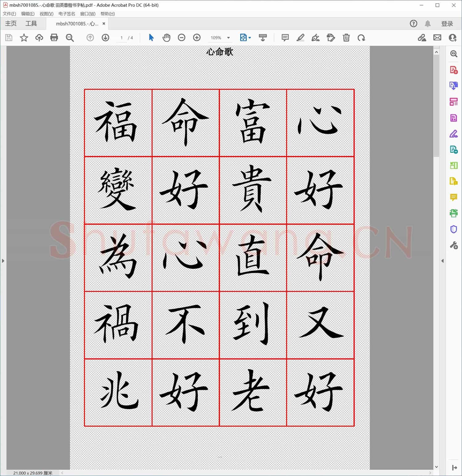
Task: Open the Organize Pages tool
Action: click(x=453, y=102)
